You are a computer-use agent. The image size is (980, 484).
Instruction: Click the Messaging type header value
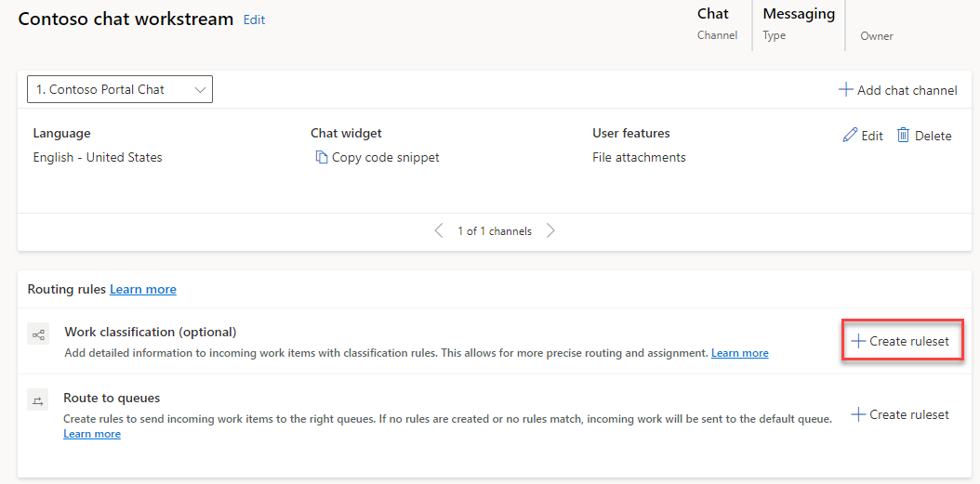799,14
